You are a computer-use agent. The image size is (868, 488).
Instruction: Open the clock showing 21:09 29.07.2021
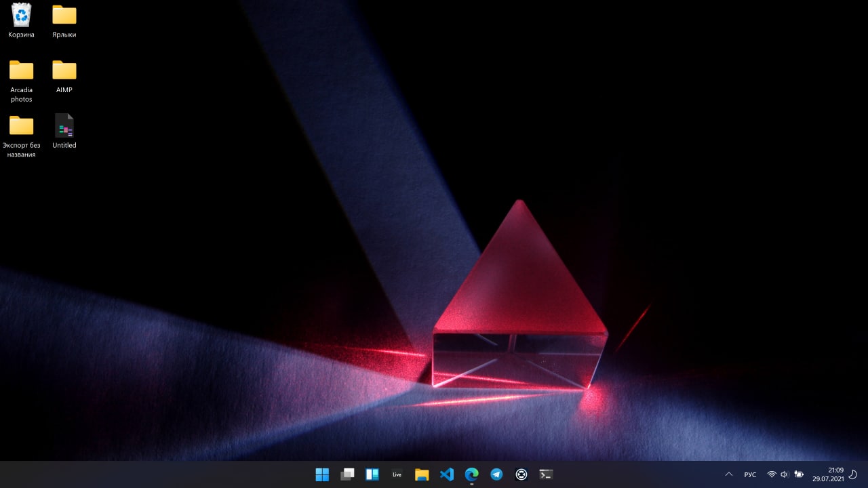click(828, 474)
